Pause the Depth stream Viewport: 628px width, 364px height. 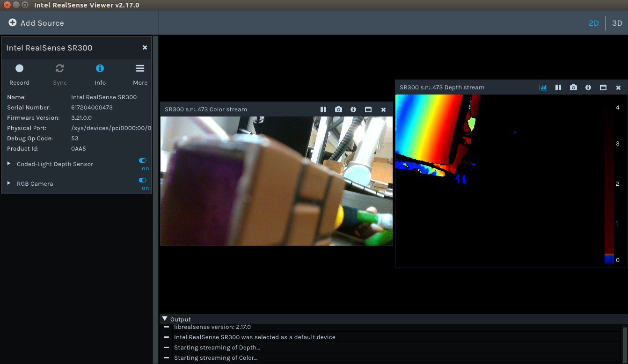tap(558, 87)
